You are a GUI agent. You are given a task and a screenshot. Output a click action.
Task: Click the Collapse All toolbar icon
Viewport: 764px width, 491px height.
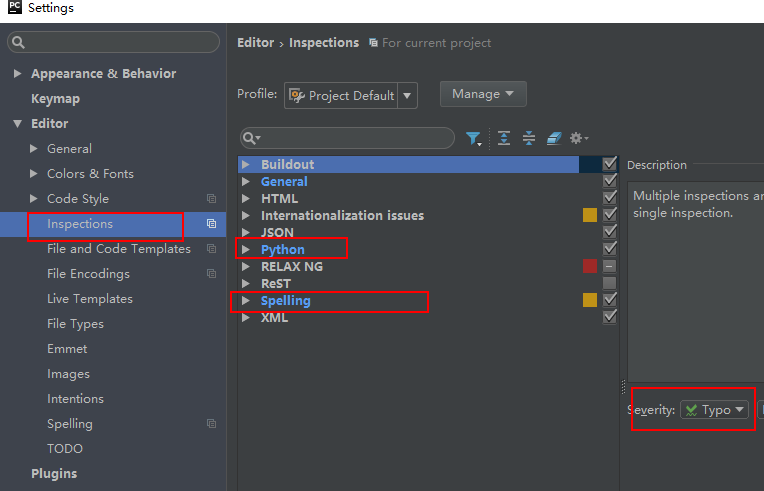pos(529,138)
